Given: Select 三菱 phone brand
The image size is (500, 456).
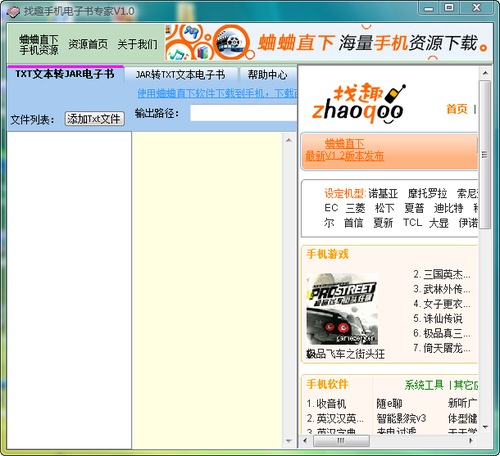Looking at the screenshot, I should pos(355,208).
